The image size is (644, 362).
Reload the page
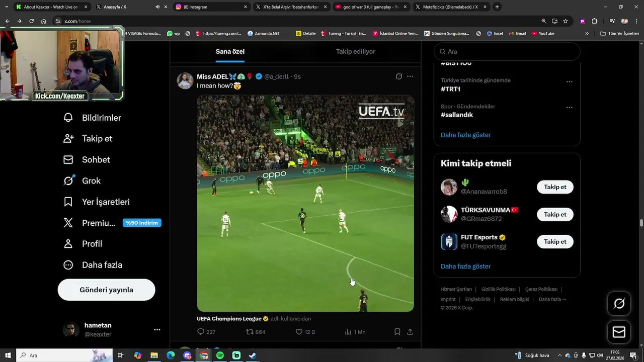32,21
